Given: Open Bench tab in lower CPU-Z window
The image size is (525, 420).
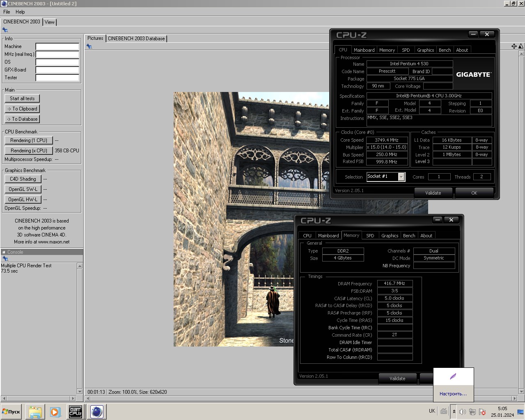Looking at the screenshot, I should [x=409, y=236].
